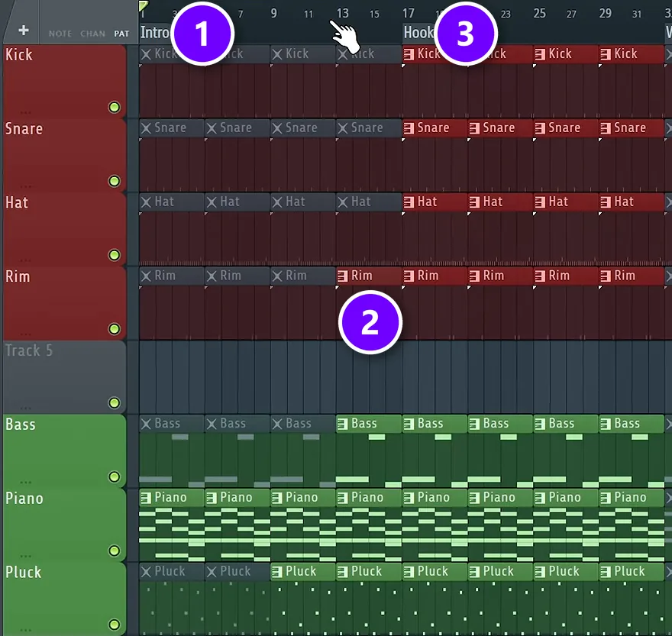
Task: Click the Bass track name
Action: click(x=20, y=425)
